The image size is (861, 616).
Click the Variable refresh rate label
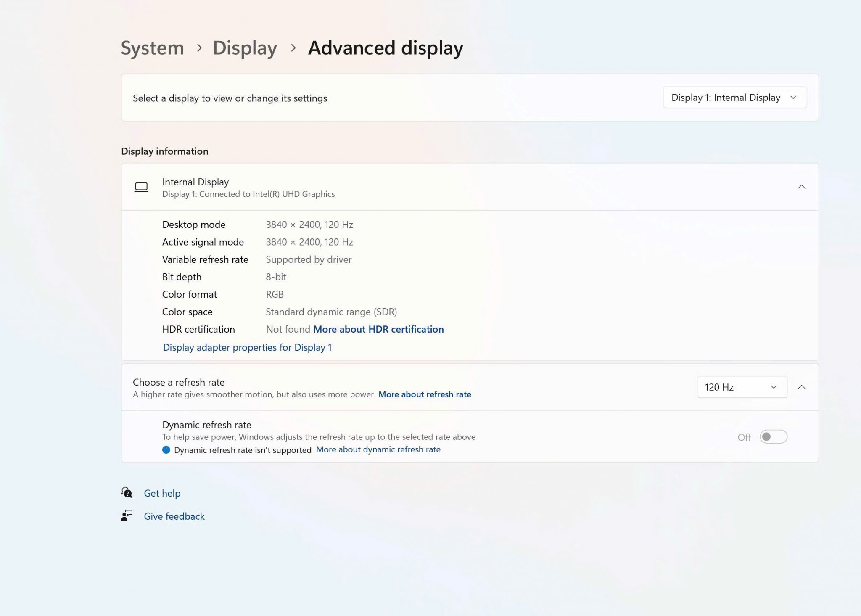click(x=205, y=259)
